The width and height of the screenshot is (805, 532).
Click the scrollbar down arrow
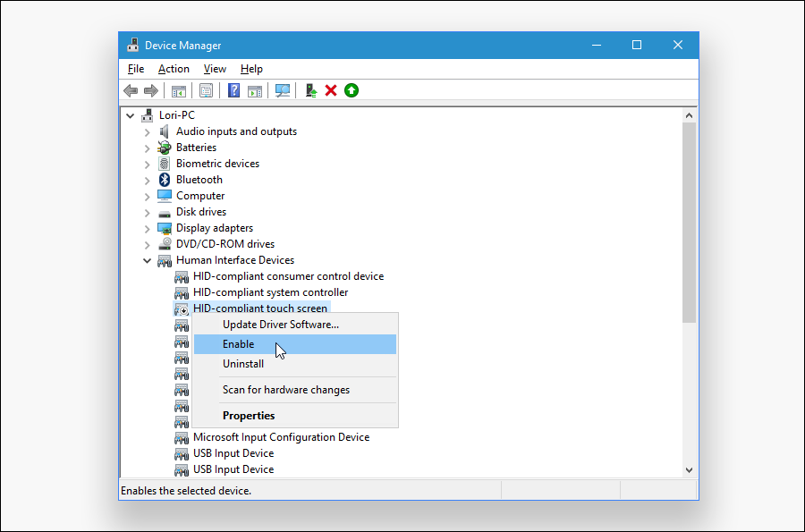coord(689,470)
